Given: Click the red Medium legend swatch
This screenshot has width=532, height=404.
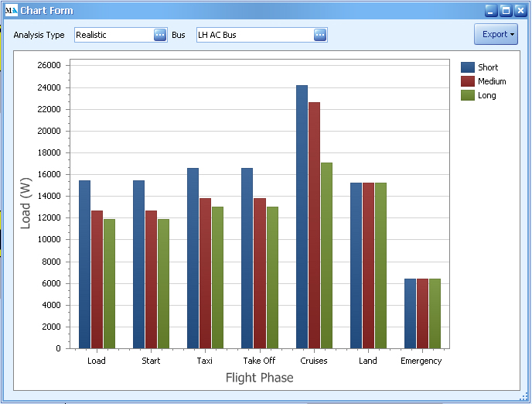Looking at the screenshot, I should coord(467,81).
